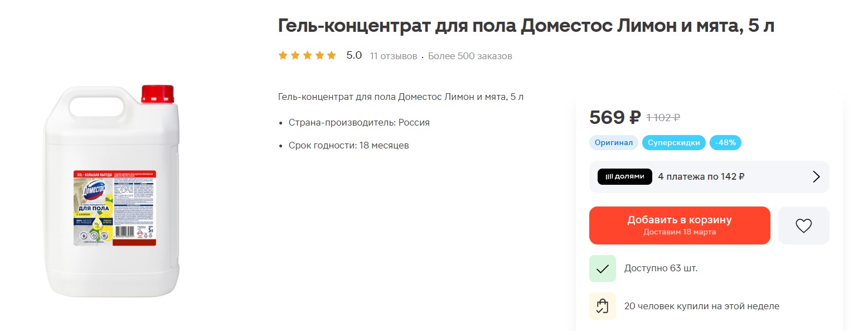This screenshot has height=331, width=868.
Task: Click the Более 500 заказов text
Action: (x=470, y=56)
